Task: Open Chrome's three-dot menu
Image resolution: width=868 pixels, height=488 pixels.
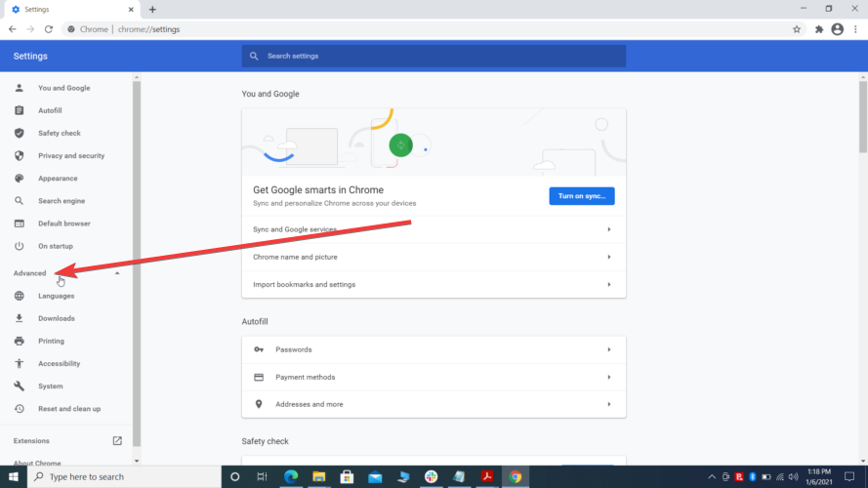Action: click(856, 29)
